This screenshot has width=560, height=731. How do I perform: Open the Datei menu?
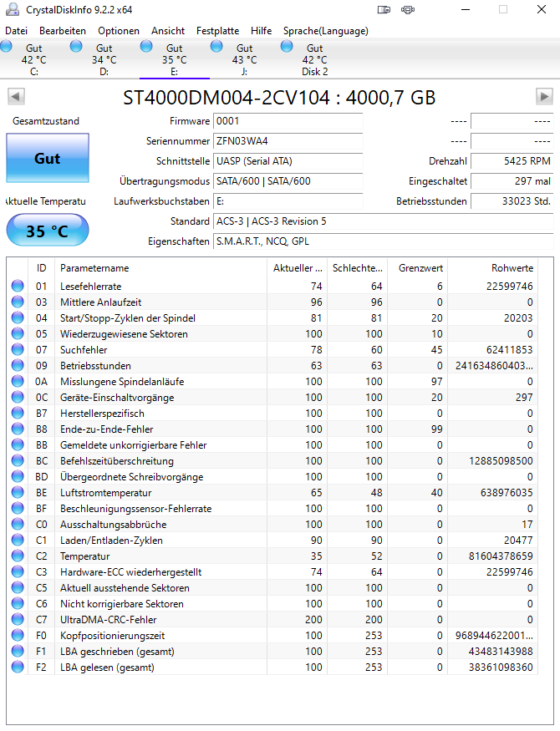point(17,31)
